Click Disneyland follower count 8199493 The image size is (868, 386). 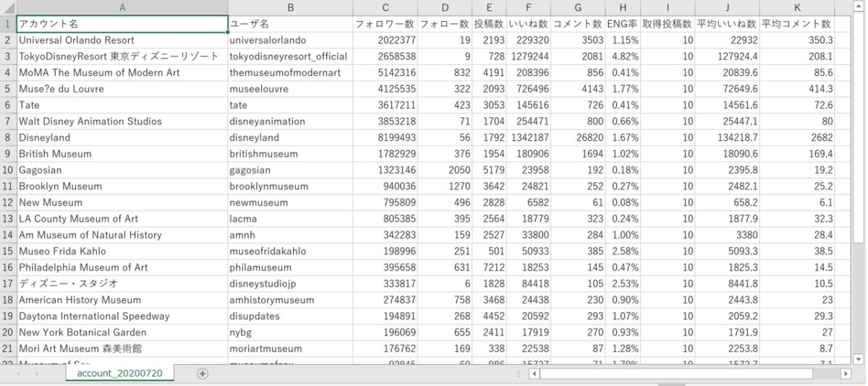pos(386,137)
